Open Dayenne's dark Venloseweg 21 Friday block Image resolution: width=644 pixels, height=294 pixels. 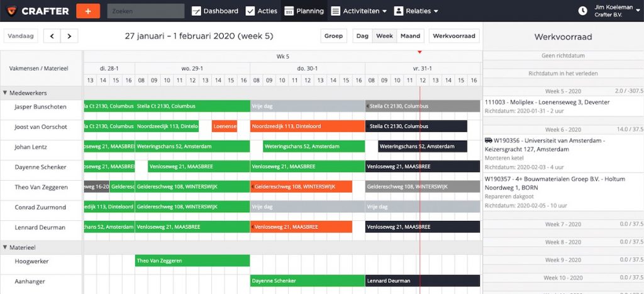[423, 167]
